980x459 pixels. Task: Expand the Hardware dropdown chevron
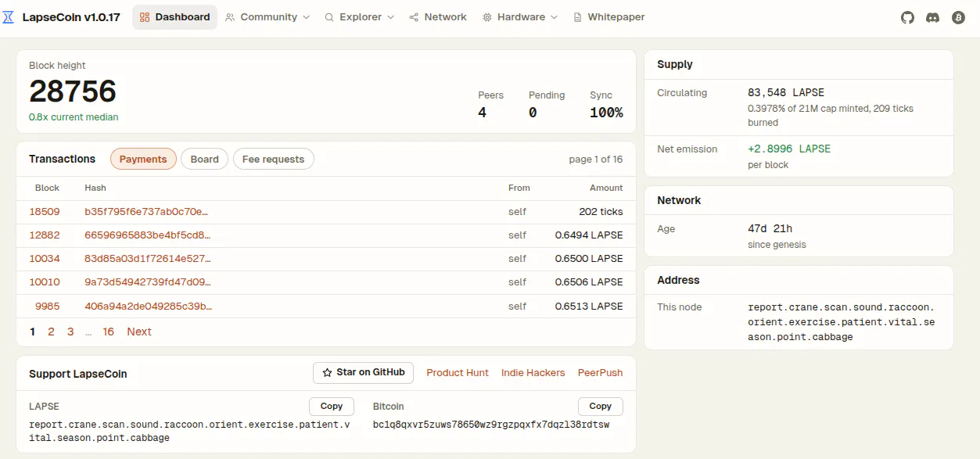tap(554, 17)
